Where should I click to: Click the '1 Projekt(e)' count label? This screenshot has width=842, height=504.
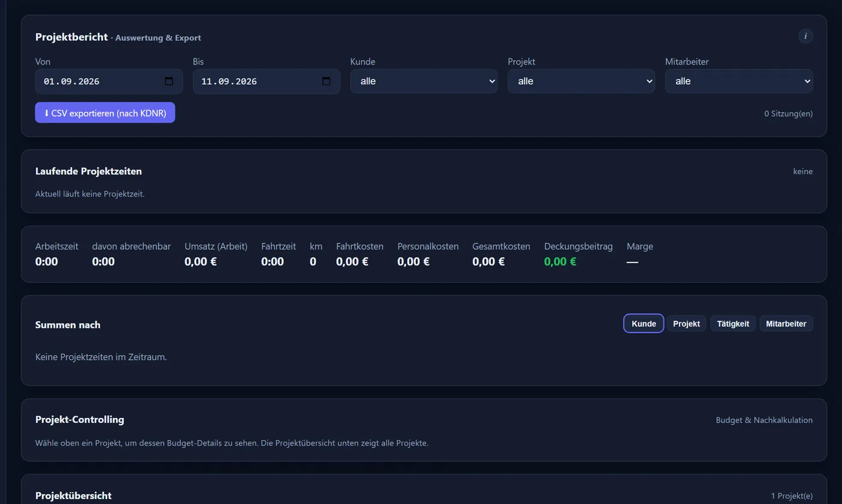(x=791, y=496)
